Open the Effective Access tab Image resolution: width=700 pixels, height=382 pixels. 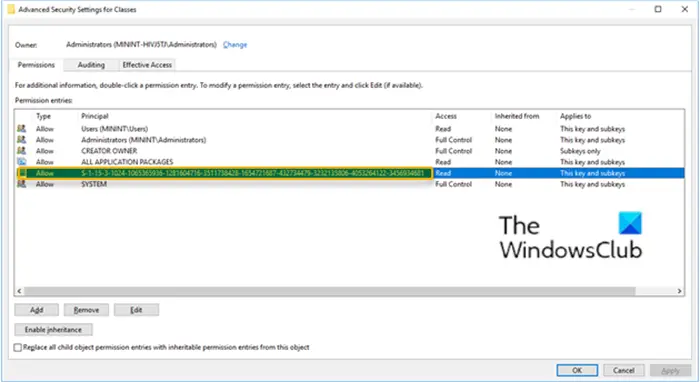(x=147, y=65)
